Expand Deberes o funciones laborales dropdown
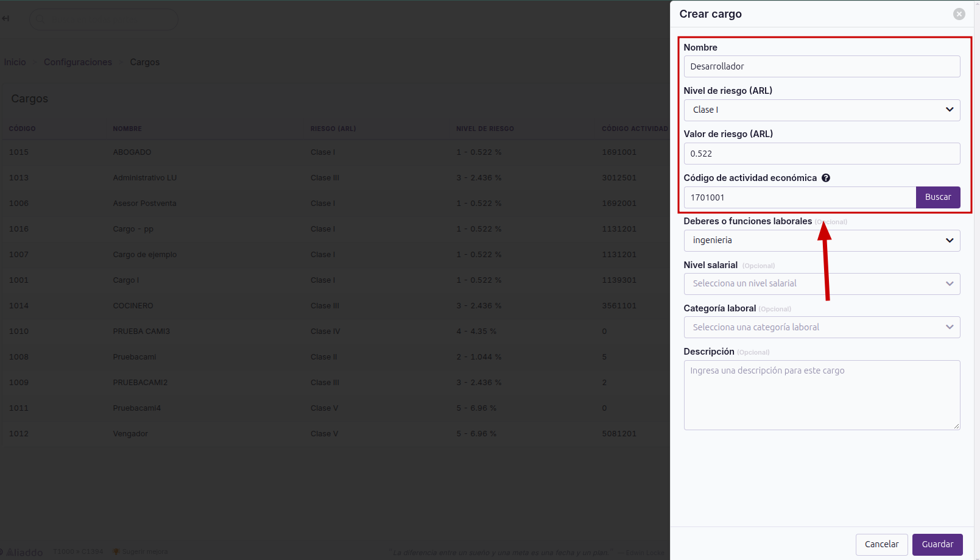The width and height of the screenshot is (980, 560). [x=822, y=240]
